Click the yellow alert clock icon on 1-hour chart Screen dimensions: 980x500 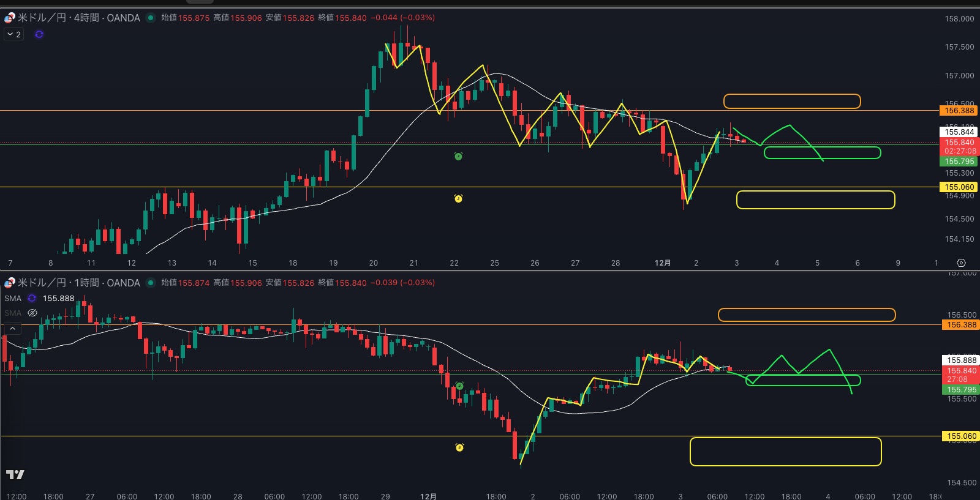459,447
